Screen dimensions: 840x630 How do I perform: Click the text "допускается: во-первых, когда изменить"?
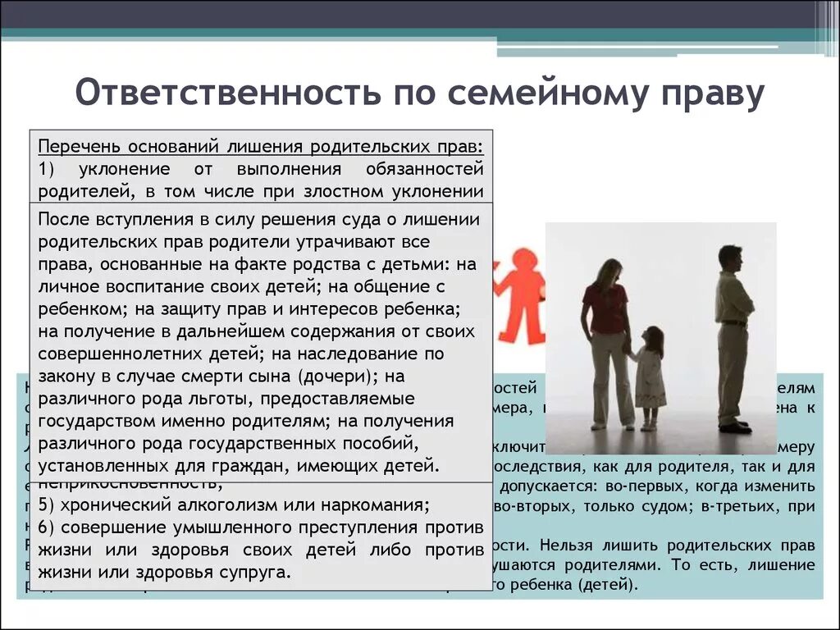pos(657,487)
